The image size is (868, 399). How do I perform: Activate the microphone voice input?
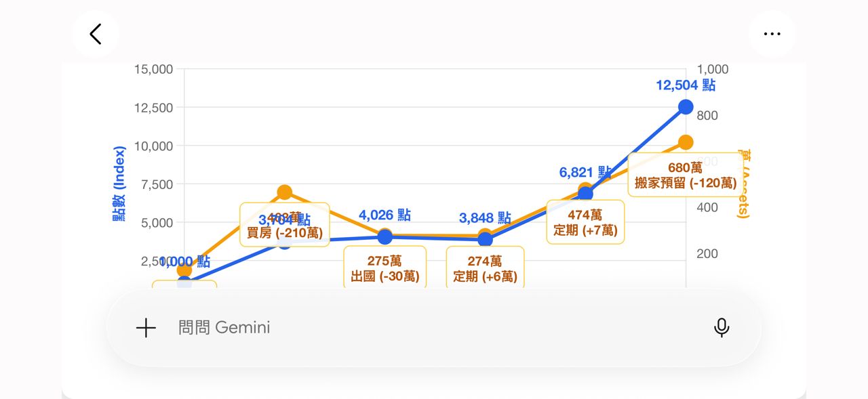[722, 328]
